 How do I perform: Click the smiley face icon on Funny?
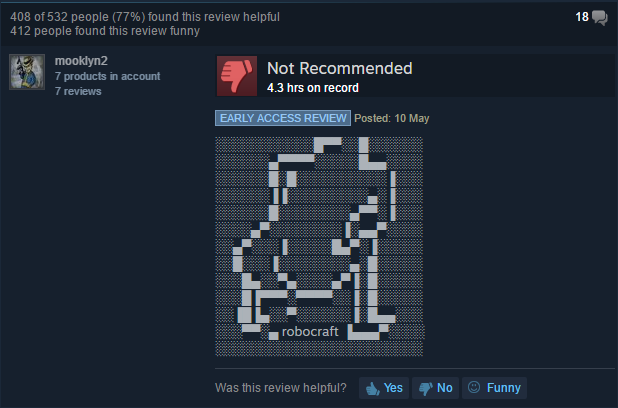coord(474,387)
